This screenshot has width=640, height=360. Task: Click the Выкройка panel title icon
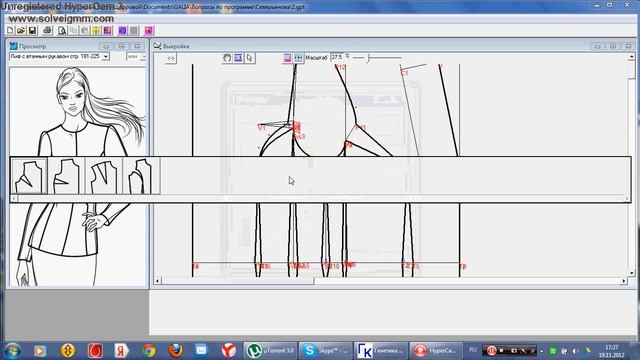pos(158,46)
